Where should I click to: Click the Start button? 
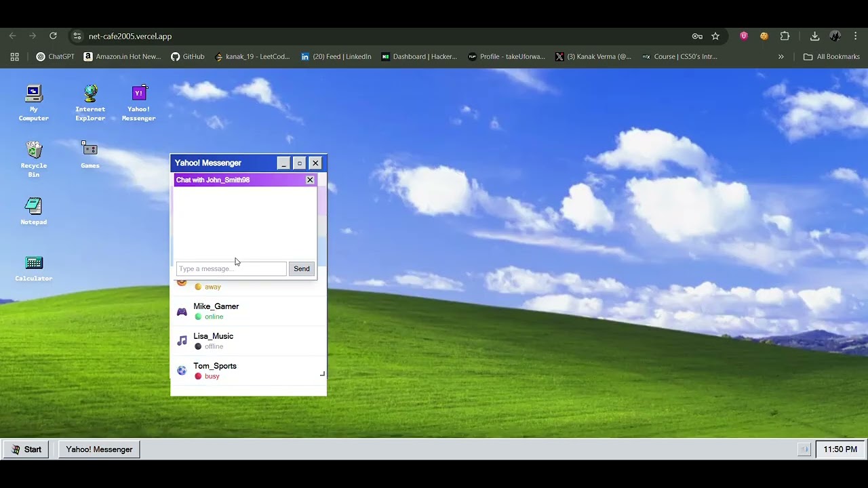(x=26, y=449)
